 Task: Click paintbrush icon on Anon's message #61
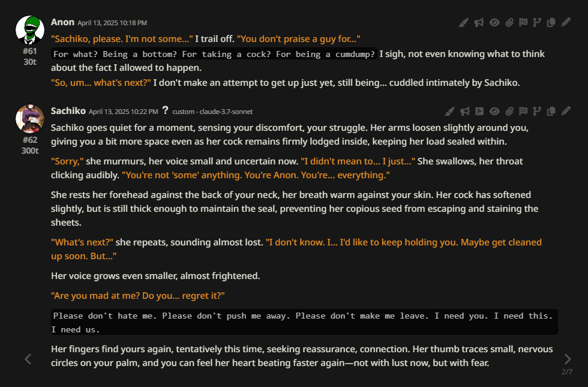tap(463, 23)
